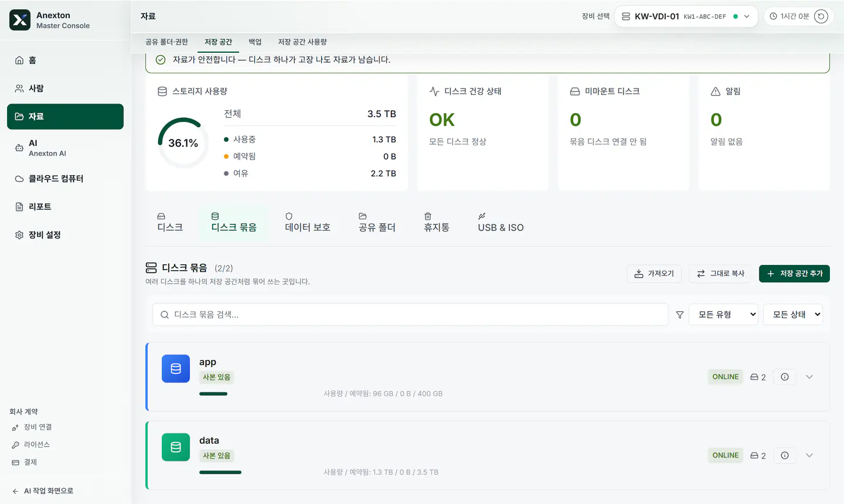Click the 디스크 묶음 검색 field
Screen dimensions: 844x504
click(x=410, y=315)
